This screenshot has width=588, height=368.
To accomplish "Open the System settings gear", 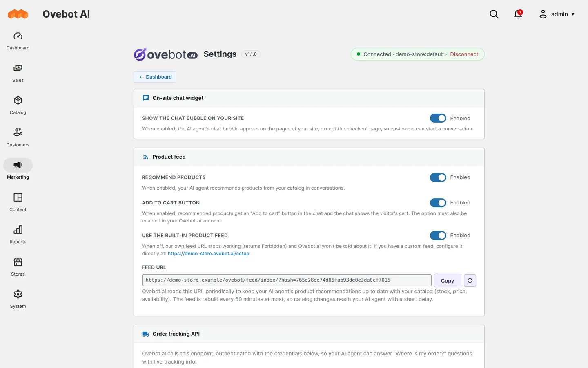I will tap(18, 294).
